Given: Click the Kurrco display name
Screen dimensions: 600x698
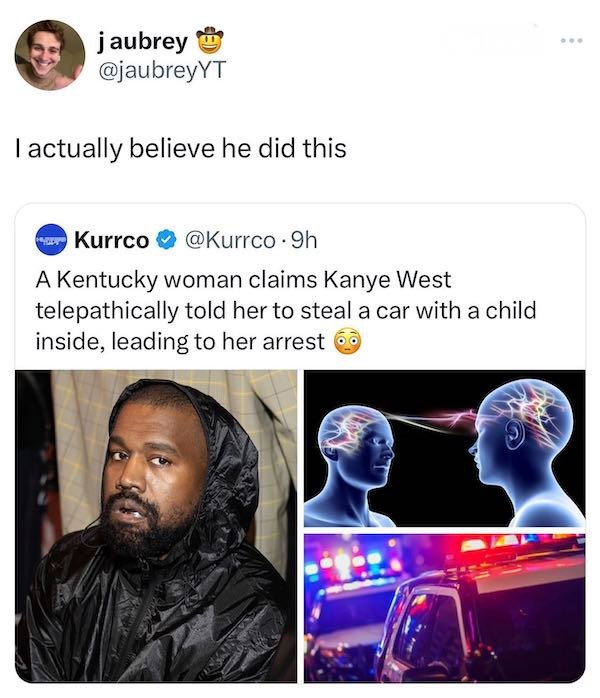Looking at the screenshot, I should pos(111,240).
